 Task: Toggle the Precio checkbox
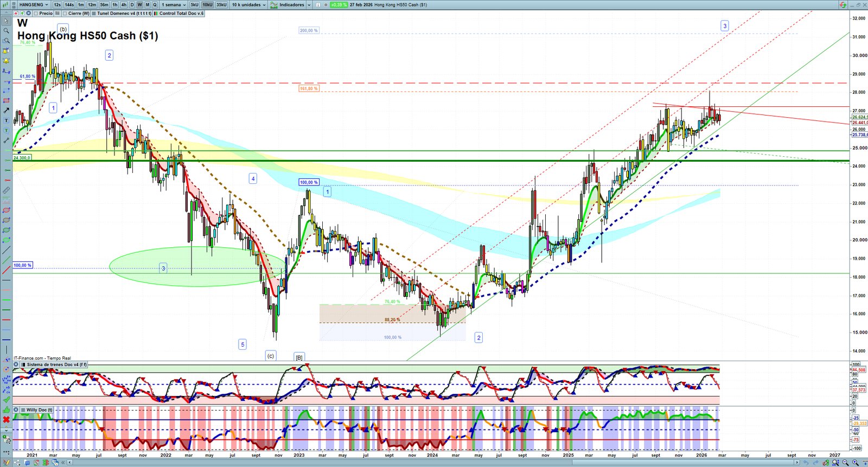36,14
